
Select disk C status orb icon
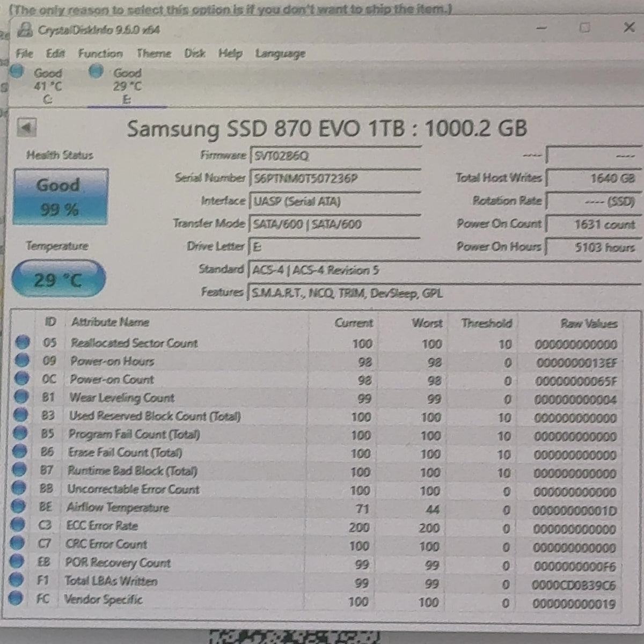(17, 71)
